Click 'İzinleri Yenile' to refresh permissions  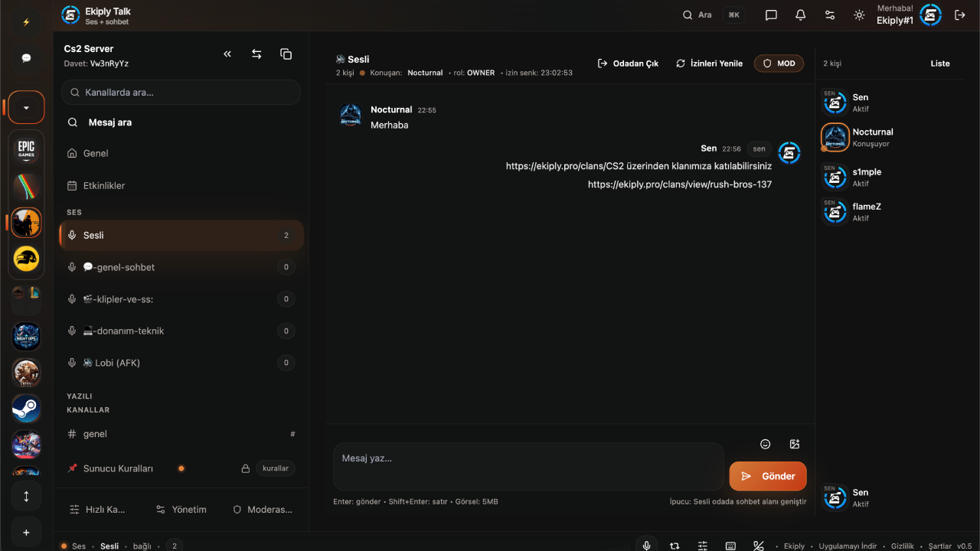pos(709,64)
